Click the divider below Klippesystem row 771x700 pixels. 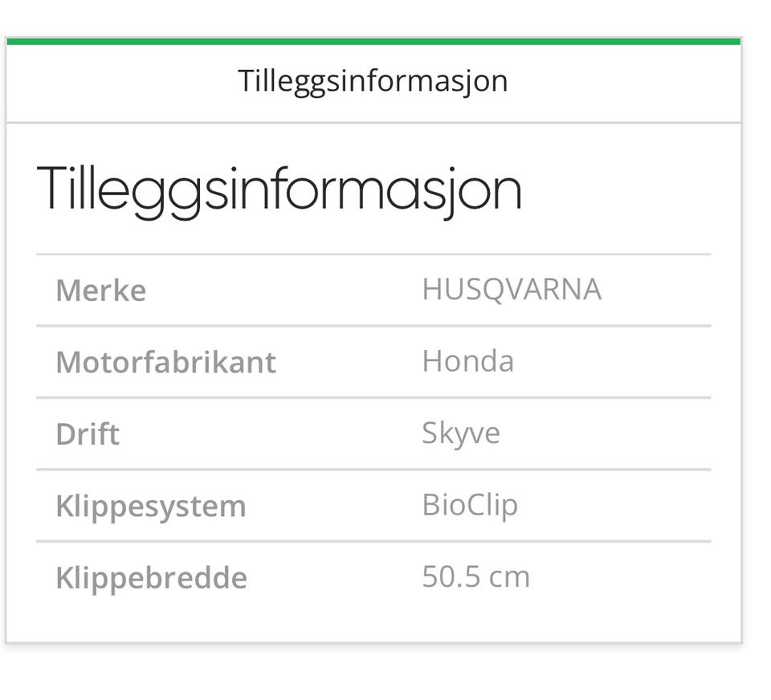[373, 541]
